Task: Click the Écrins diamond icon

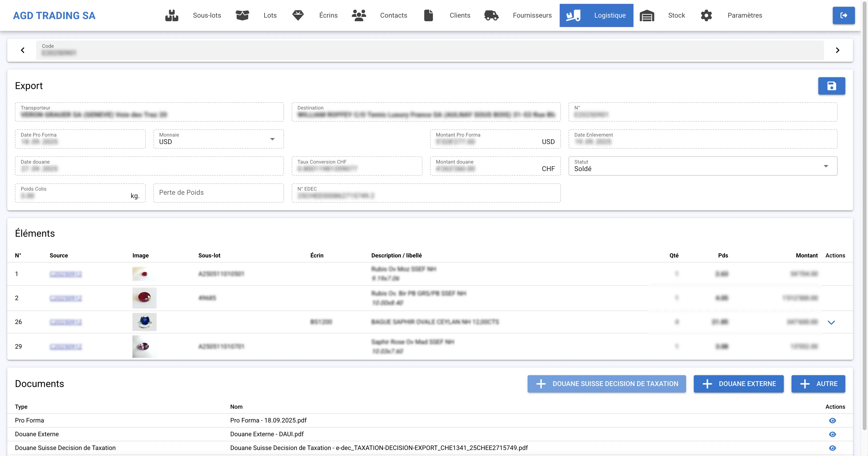Action: tap(298, 15)
